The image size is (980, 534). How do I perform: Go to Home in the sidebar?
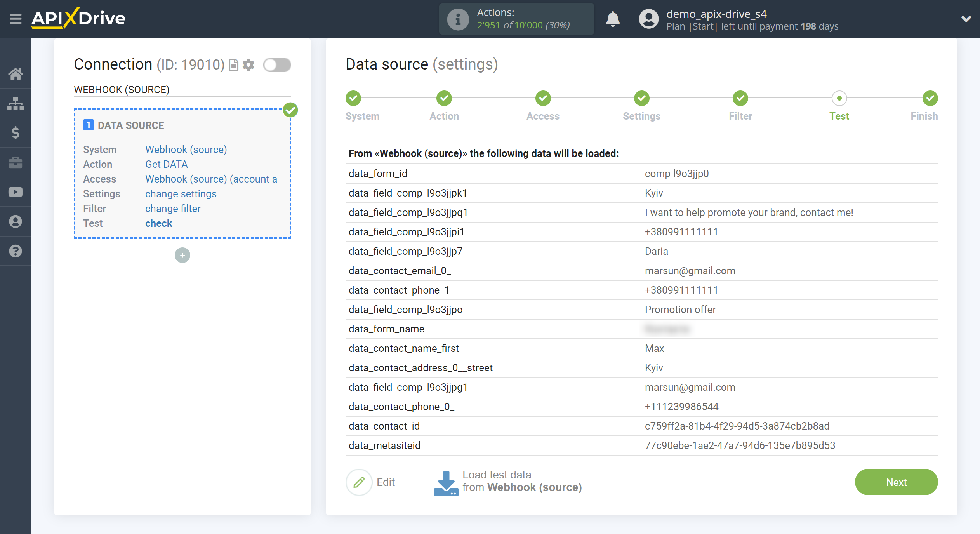(16, 73)
